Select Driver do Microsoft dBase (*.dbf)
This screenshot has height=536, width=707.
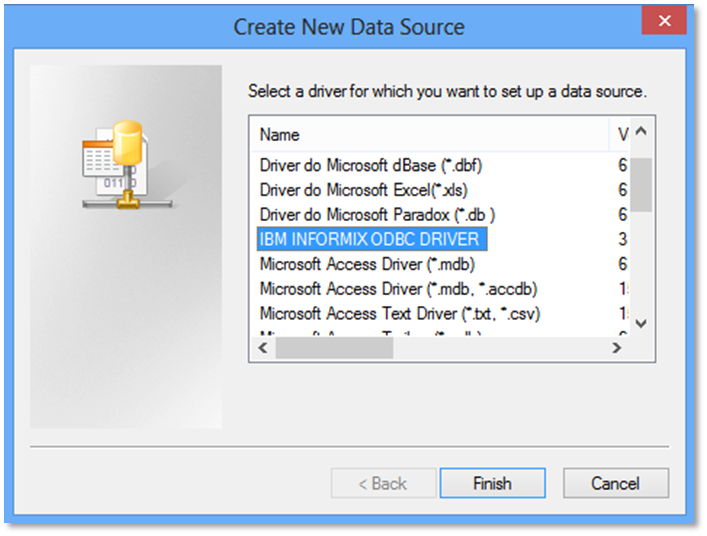click(371, 165)
